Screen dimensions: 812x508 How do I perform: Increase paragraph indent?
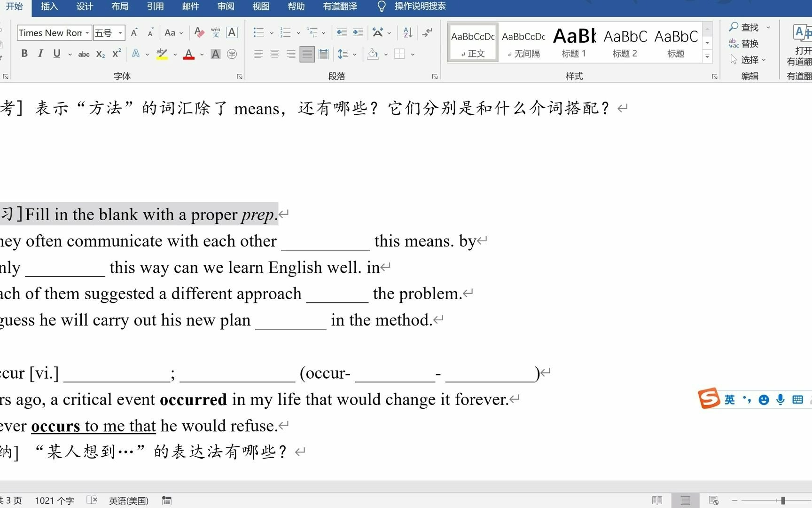[x=358, y=32]
